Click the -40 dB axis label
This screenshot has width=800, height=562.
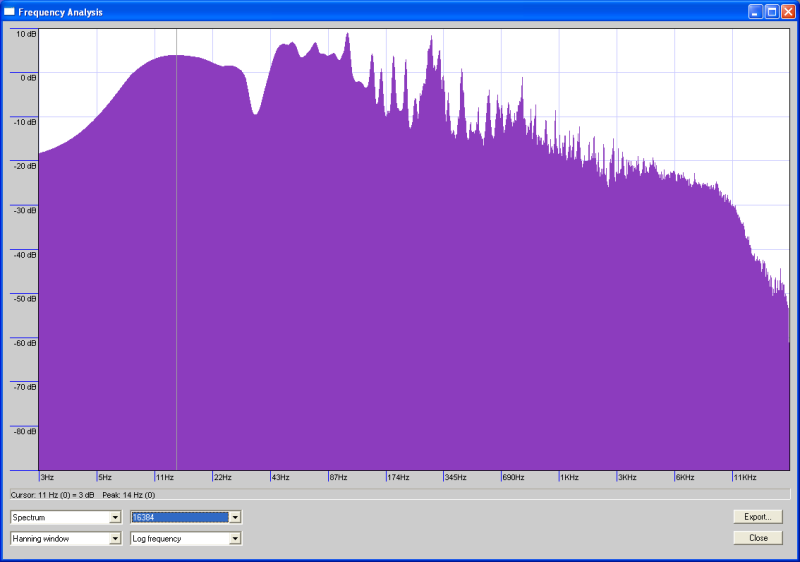[x=24, y=254]
